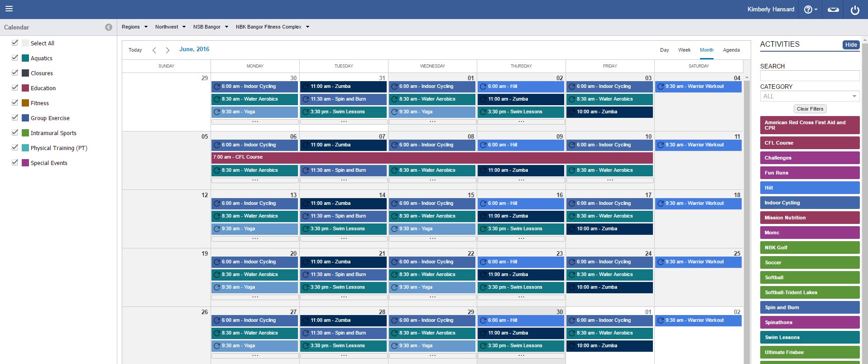Go to next month arrow
This screenshot has height=364, width=868.
168,50
